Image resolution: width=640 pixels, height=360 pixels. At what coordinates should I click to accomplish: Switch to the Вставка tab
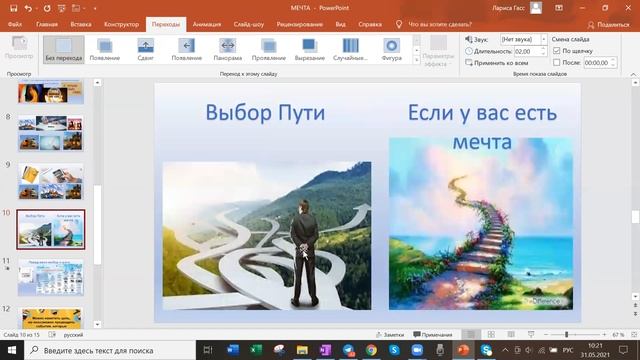(81, 24)
